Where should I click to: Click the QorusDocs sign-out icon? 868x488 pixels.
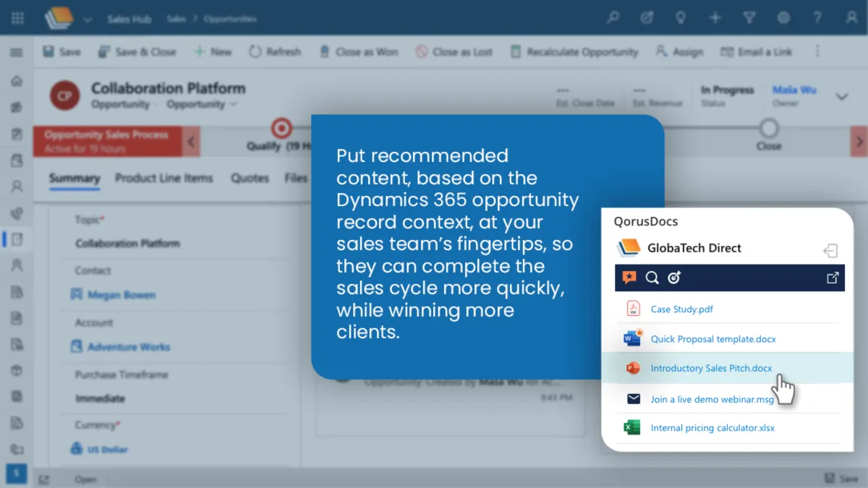[830, 251]
